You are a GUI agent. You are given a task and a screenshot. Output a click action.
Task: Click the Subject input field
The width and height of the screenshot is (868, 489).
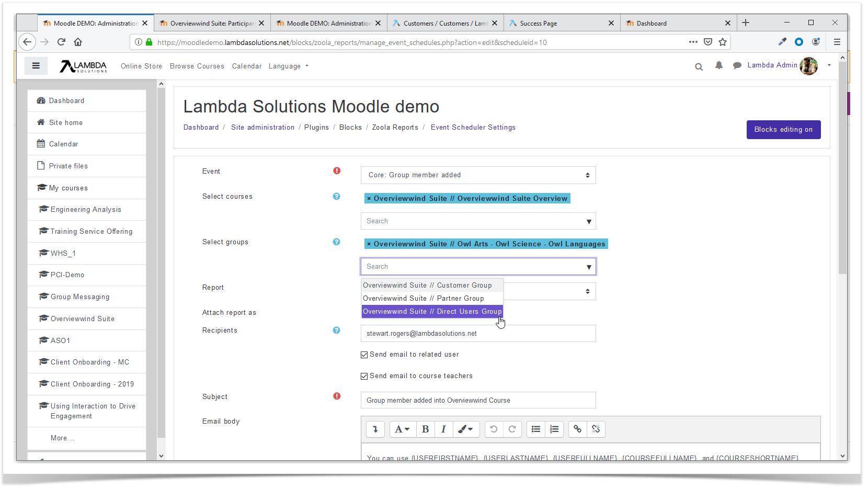[x=478, y=400]
